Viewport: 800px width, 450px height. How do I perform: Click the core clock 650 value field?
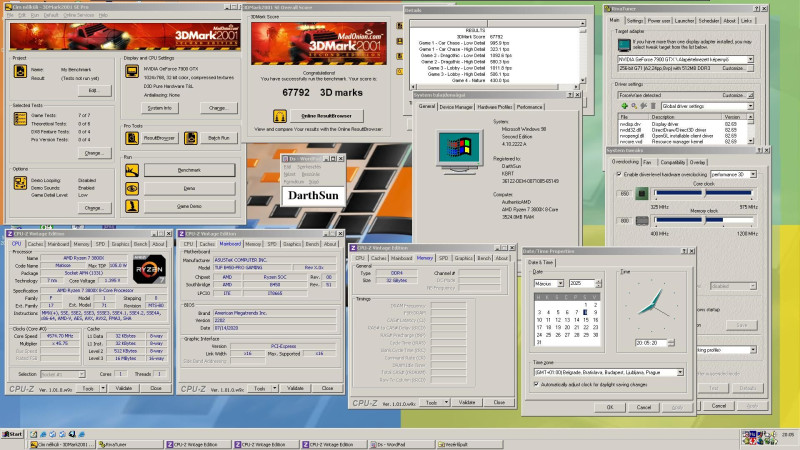pyautogui.click(x=625, y=194)
